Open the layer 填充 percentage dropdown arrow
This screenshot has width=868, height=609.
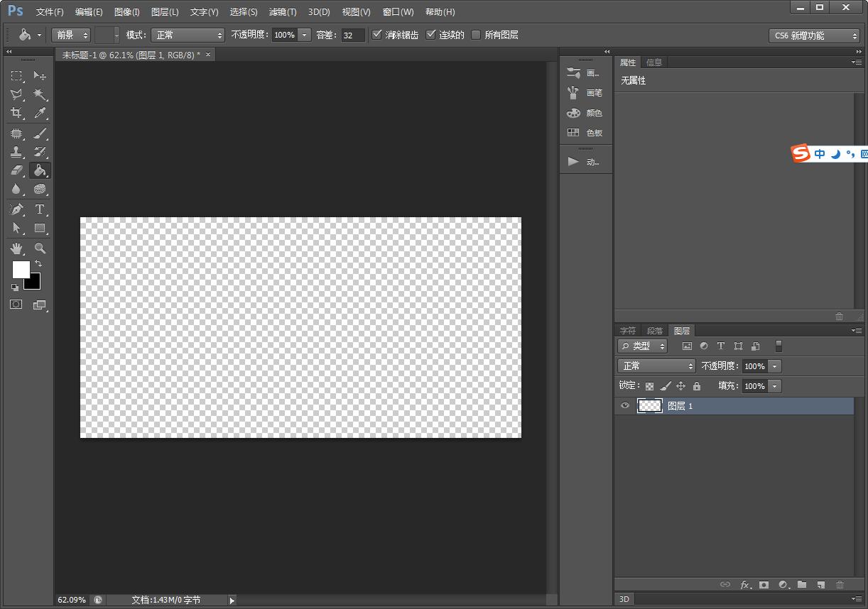click(774, 386)
